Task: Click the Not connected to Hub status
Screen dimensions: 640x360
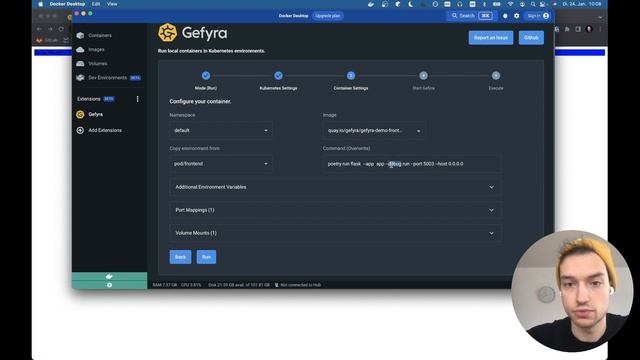Action: (x=298, y=285)
